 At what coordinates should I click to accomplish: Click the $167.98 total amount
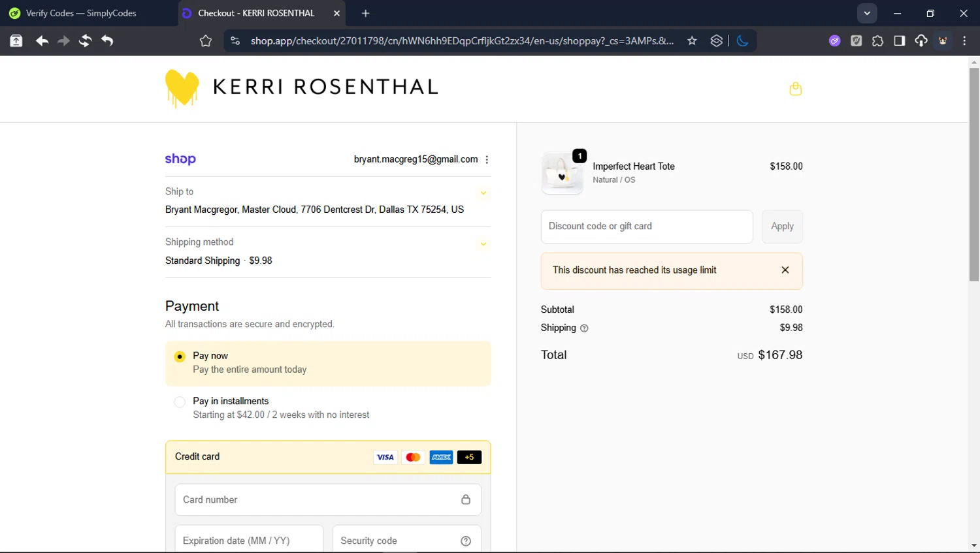tap(780, 355)
